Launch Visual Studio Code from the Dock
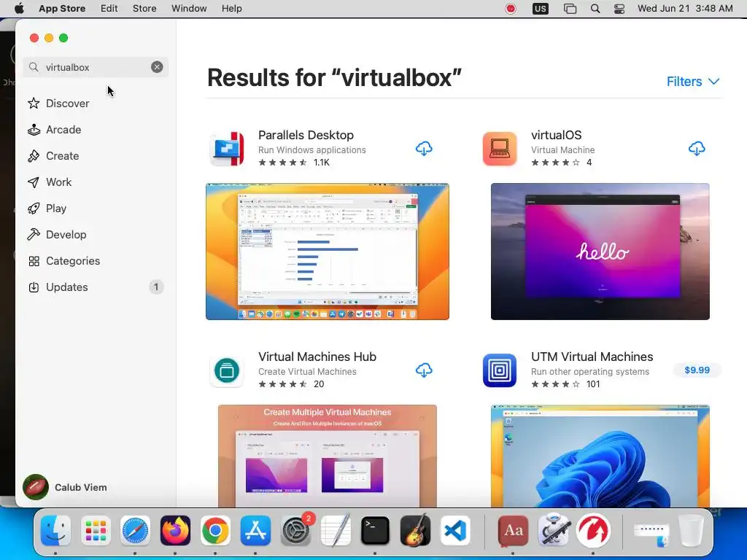Image resolution: width=747 pixels, height=560 pixels. (x=455, y=531)
